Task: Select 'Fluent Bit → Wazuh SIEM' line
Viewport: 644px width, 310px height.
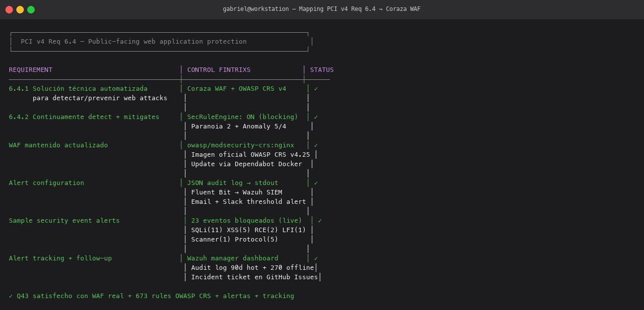Action: coord(237,192)
